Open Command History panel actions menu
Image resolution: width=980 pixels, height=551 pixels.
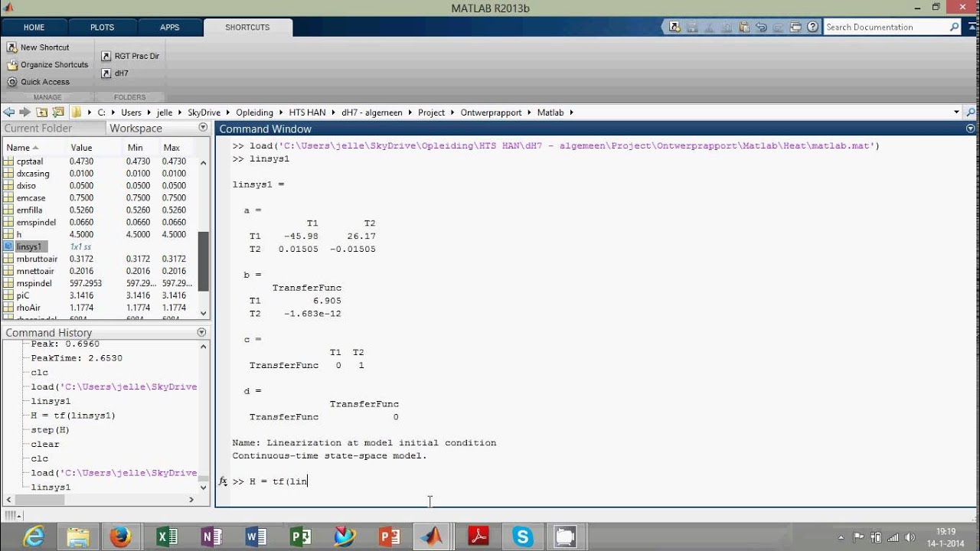tap(202, 332)
